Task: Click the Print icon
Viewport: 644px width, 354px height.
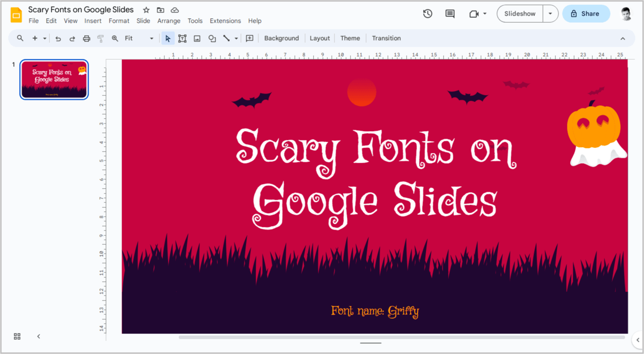Action: pyautogui.click(x=86, y=38)
